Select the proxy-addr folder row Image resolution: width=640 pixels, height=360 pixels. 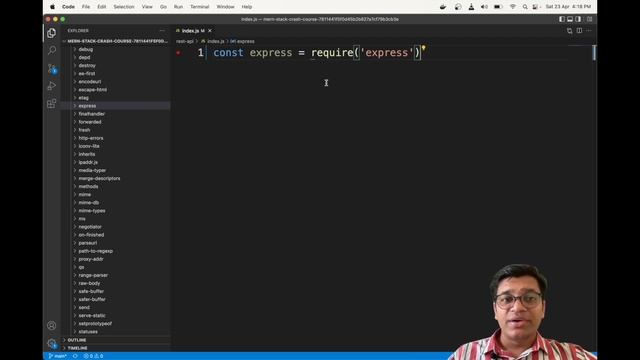[x=116, y=259]
